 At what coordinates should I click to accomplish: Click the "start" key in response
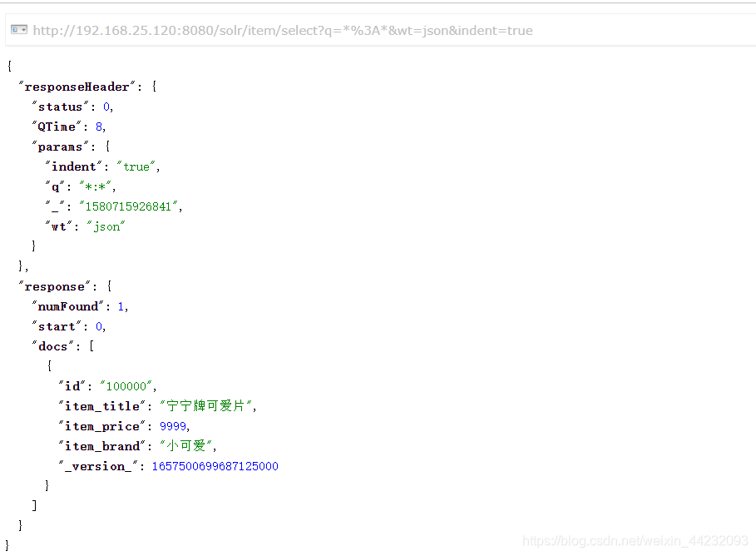point(57,327)
